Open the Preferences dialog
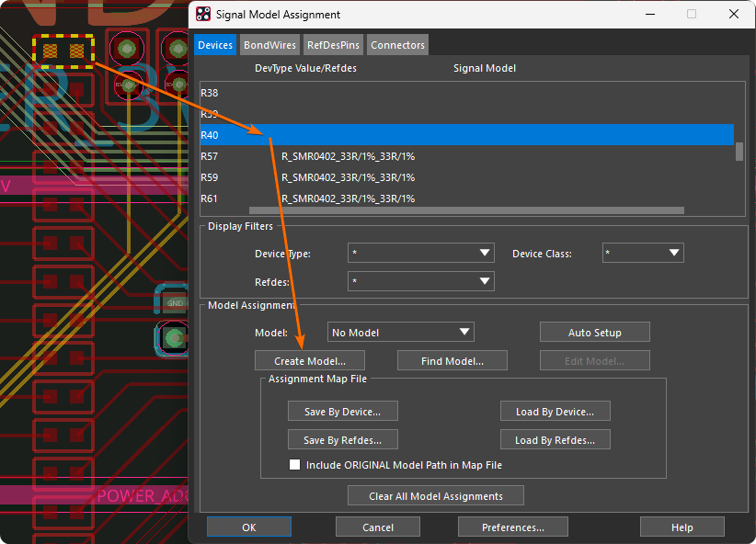Image resolution: width=756 pixels, height=544 pixels. [512, 527]
